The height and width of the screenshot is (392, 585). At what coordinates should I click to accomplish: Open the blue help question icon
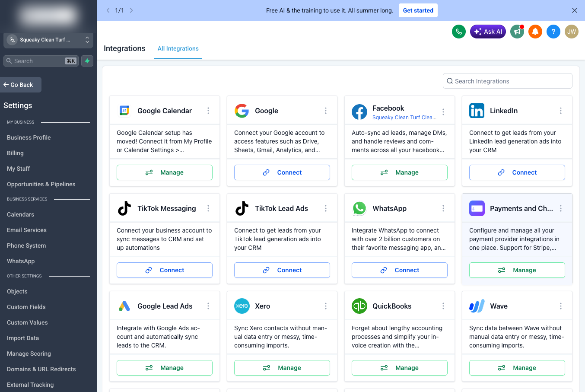click(x=553, y=32)
